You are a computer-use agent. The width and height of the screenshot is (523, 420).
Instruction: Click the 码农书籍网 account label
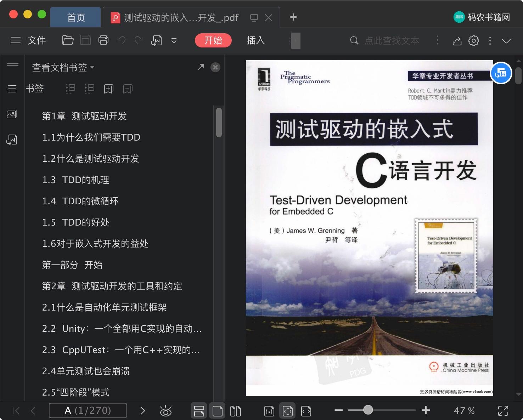pyautogui.click(x=489, y=17)
